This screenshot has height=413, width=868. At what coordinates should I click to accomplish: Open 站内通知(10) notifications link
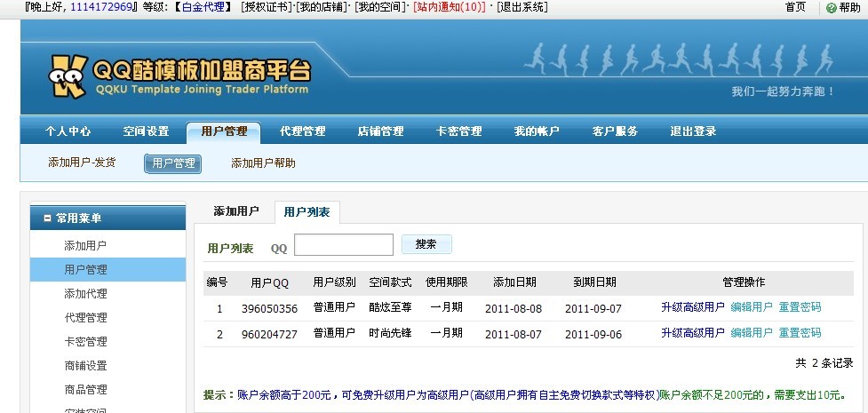[449, 7]
